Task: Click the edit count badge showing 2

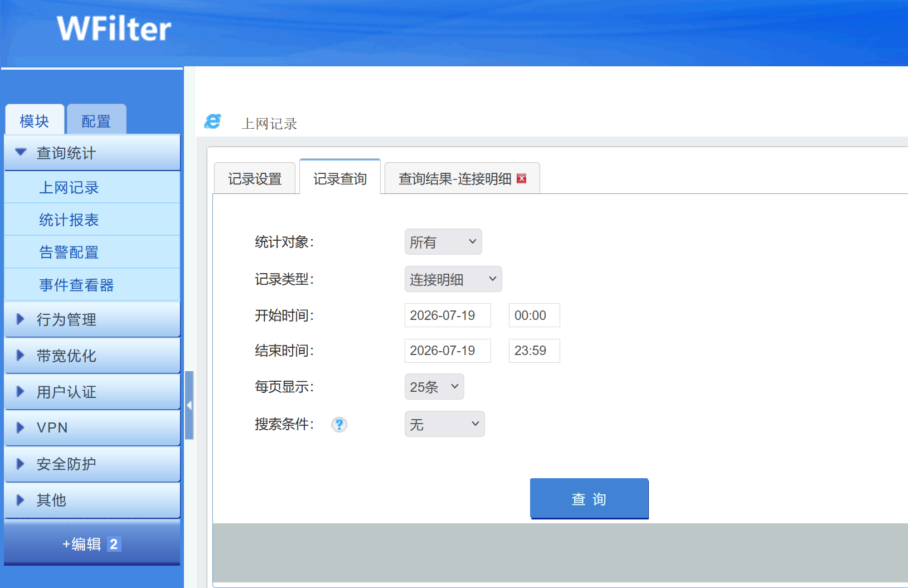Action: click(114, 544)
